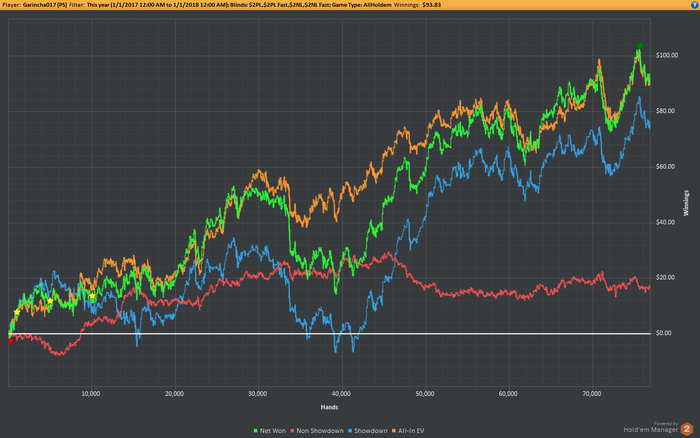
Task: Toggle the Showdown legend series
Action: coord(368,431)
